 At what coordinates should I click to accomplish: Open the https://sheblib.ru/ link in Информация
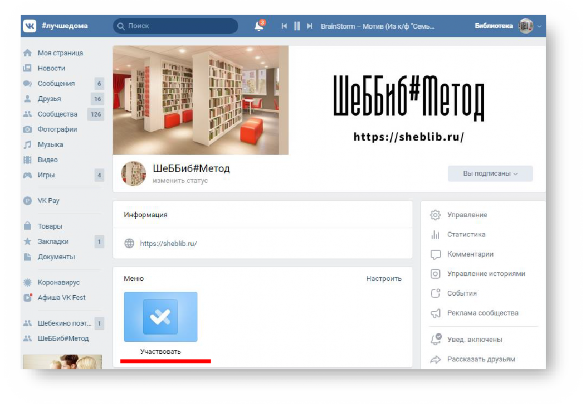(x=168, y=243)
